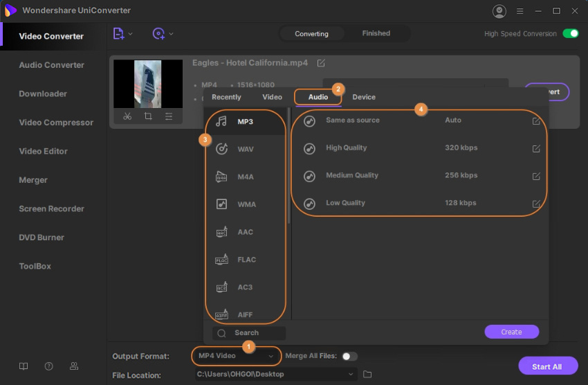Click the format list vertical scrollbar
This screenshot has height=385, width=588.
(288, 166)
